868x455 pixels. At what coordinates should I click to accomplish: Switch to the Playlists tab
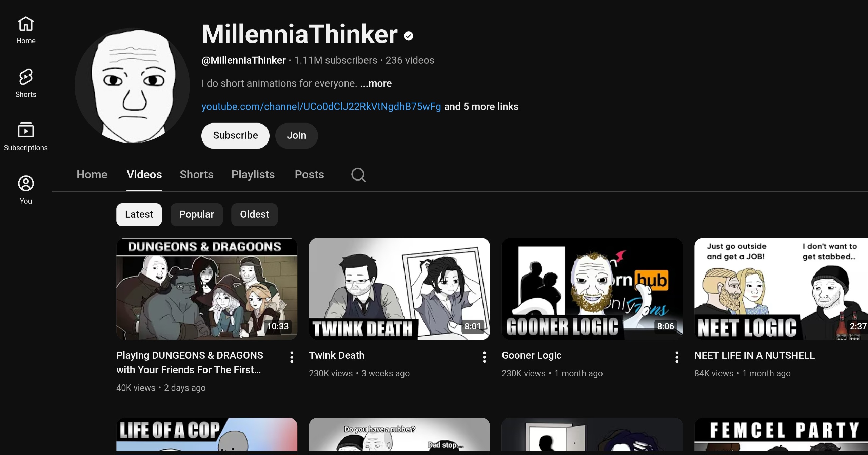click(x=253, y=174)
